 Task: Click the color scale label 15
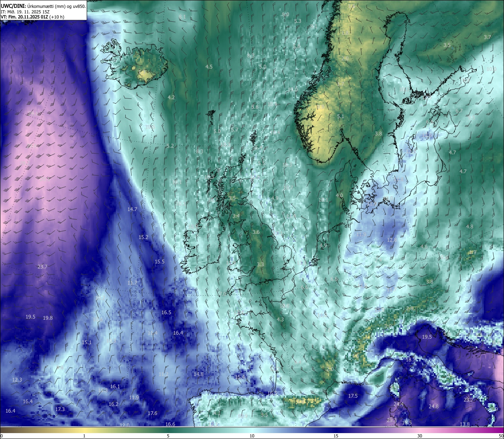tap(336, 436)
